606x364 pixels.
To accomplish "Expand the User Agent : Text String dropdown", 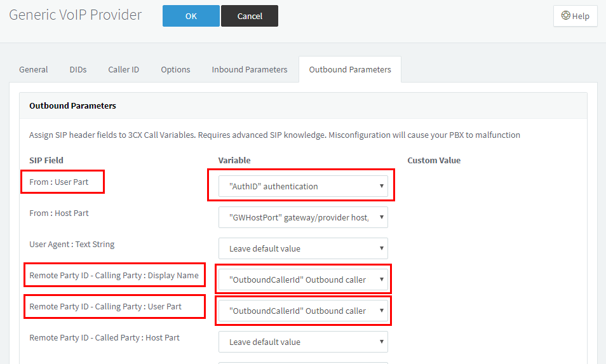I will click(303, 248).
